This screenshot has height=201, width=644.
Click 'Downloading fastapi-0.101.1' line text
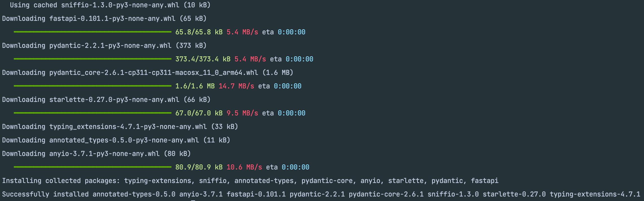pos(104,19)
